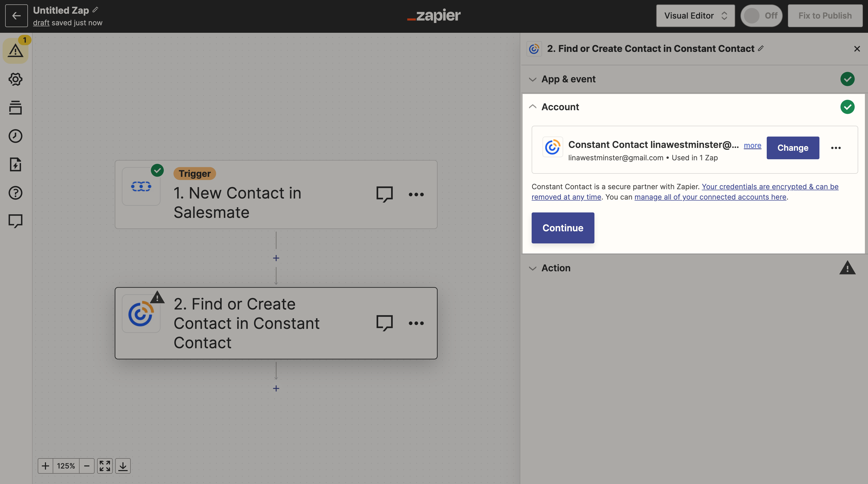Click the Action section warning triangle

pyautogui.click(x=847, y=268)
